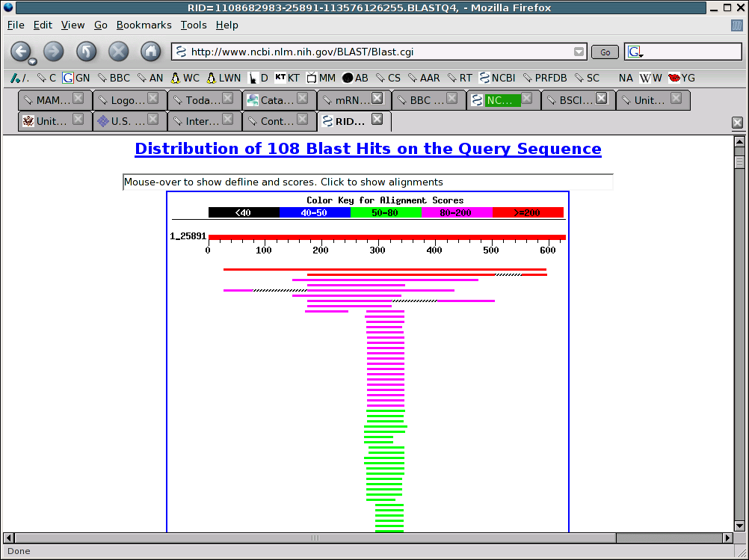Open the Bookmarks menu
749x560 pixels.
[144, 25]
